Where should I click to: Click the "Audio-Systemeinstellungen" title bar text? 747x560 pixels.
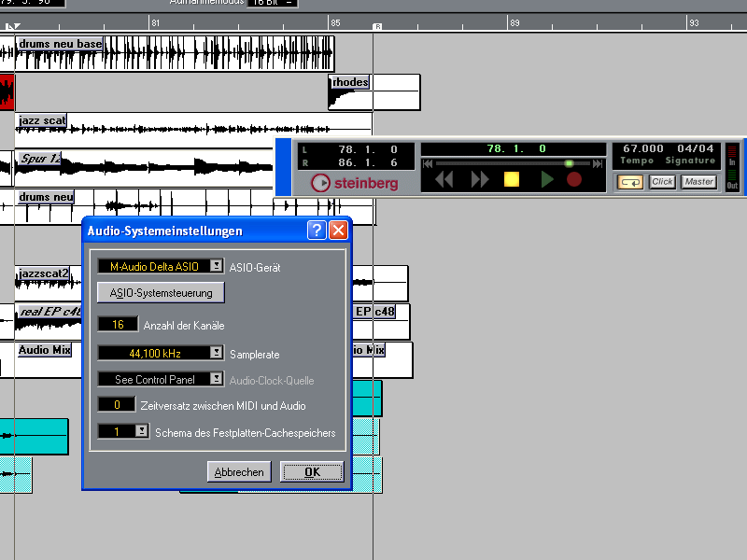point(165,231)
